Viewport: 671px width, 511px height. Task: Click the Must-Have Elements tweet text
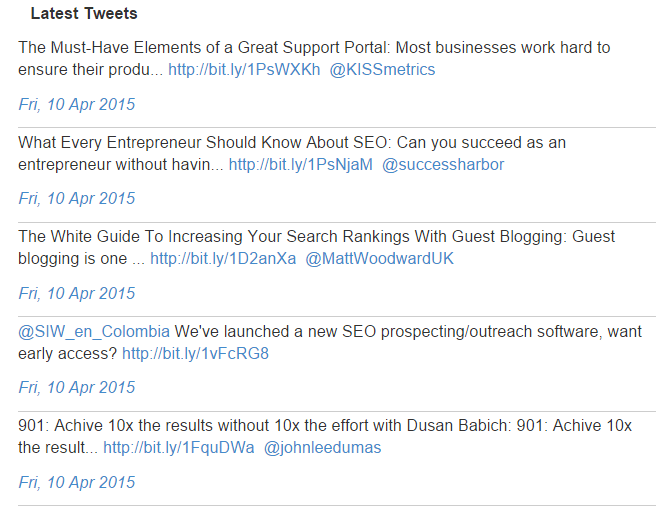(314, 59)
